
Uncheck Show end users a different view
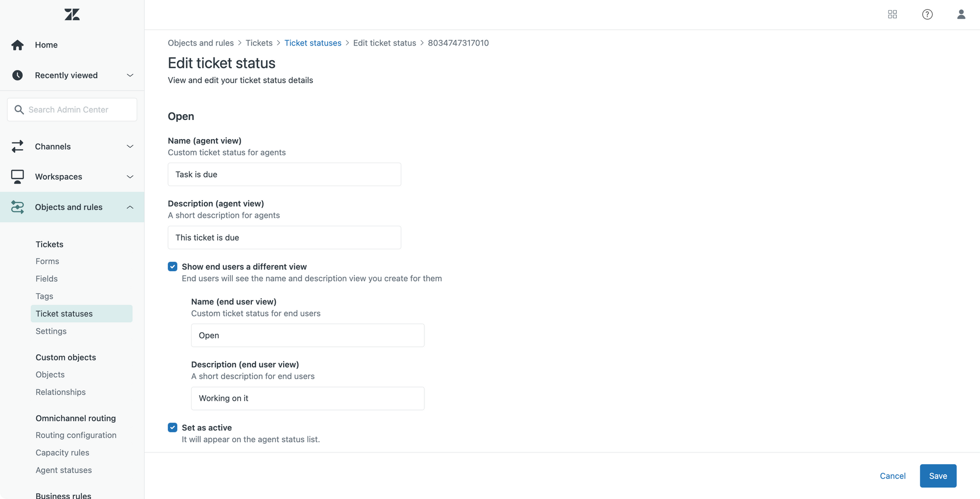[172, 266]
